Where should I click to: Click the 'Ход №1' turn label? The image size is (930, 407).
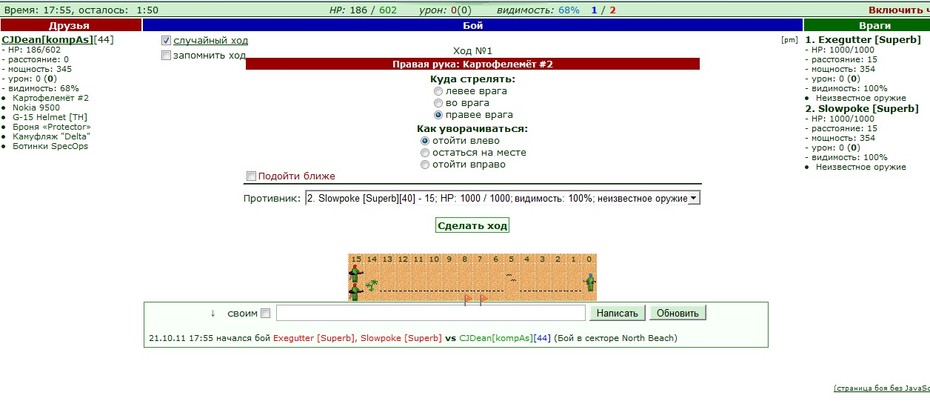tap(472, 52)
